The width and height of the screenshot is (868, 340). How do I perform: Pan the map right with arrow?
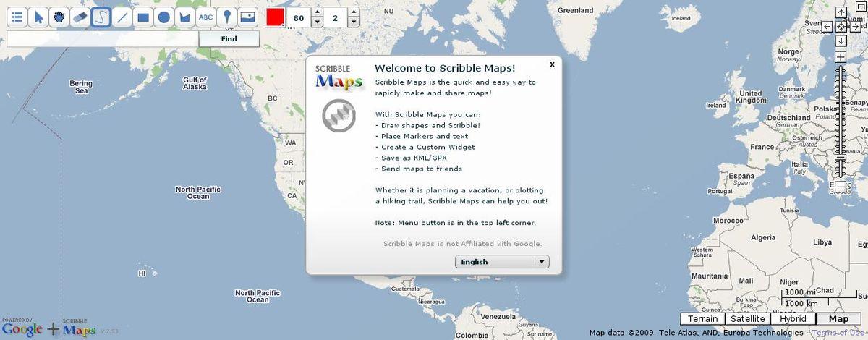coord(855,26)
